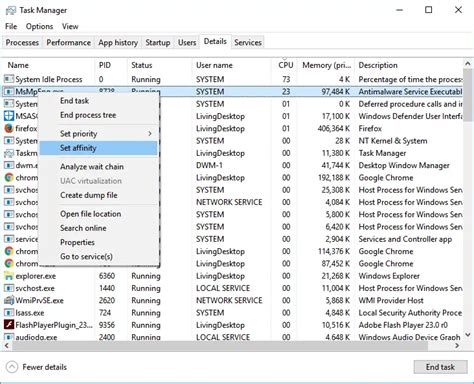Switch to the Services tab
Screen dimensions: 474x384
click(x=248, y=43)
